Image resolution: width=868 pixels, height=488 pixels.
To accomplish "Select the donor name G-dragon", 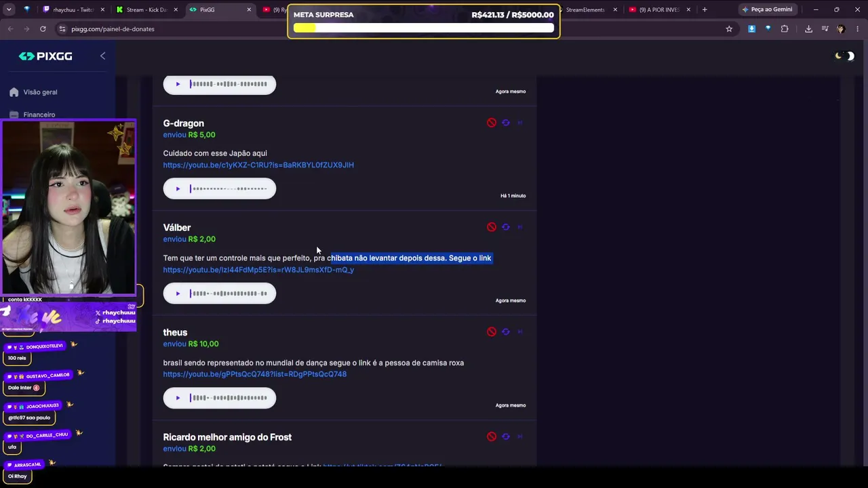I will tap(183, 123).
